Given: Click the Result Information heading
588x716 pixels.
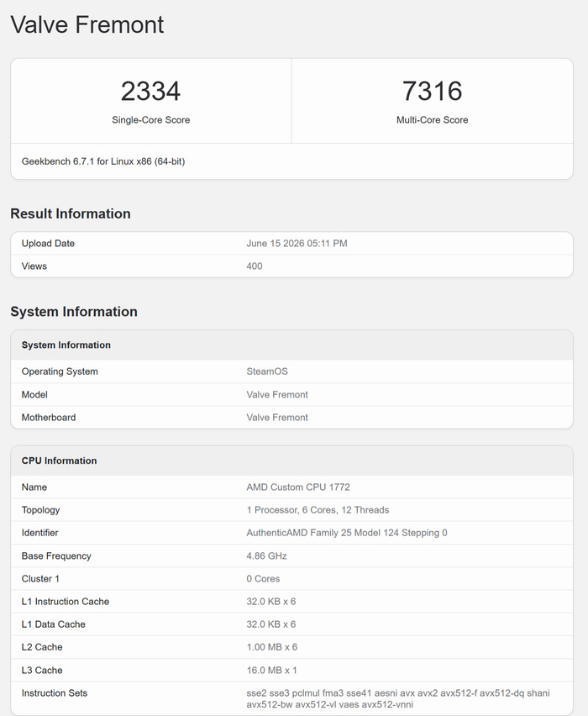Looking at the screenshot, I should point(71,213).
